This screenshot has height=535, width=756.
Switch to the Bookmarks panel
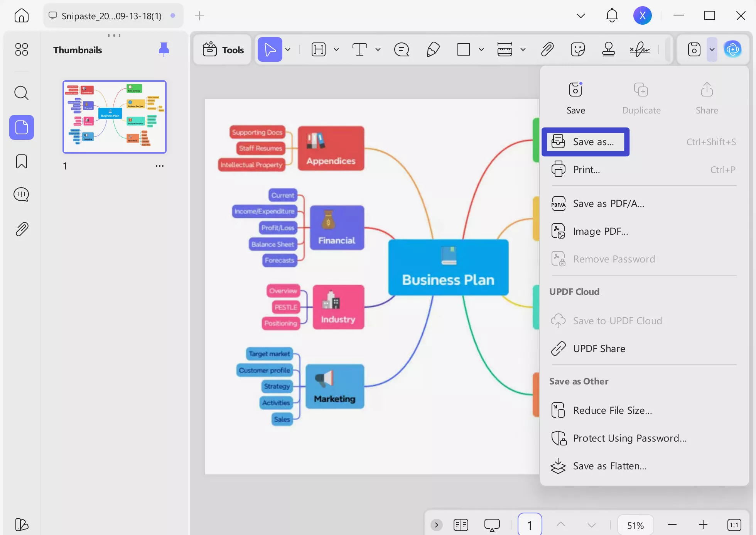(x=21, y=161)
